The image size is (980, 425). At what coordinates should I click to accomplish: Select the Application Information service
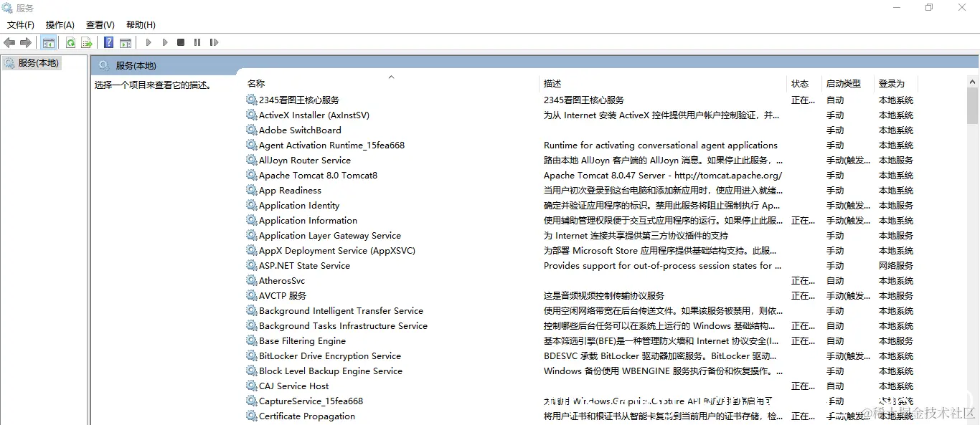(308, 220)
